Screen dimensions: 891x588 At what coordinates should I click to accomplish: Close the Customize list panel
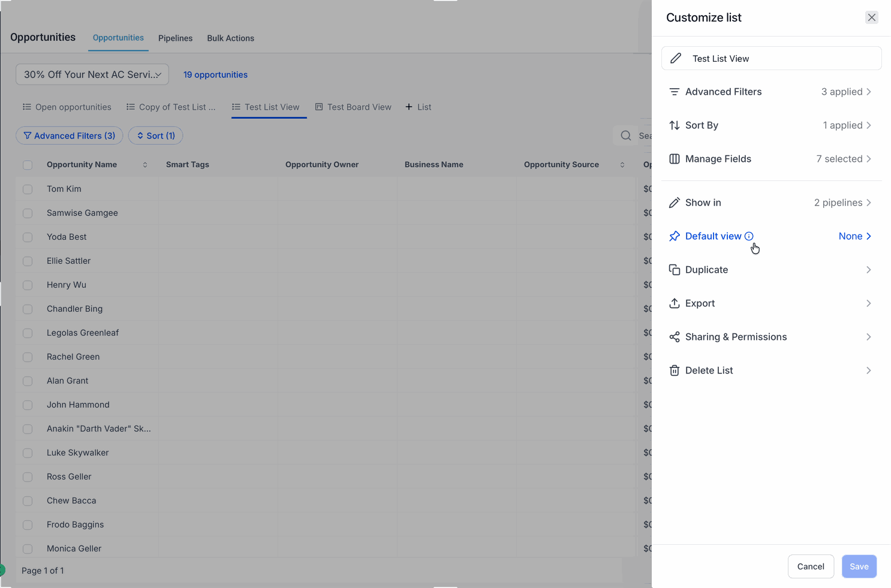click(x=872, y=17)
